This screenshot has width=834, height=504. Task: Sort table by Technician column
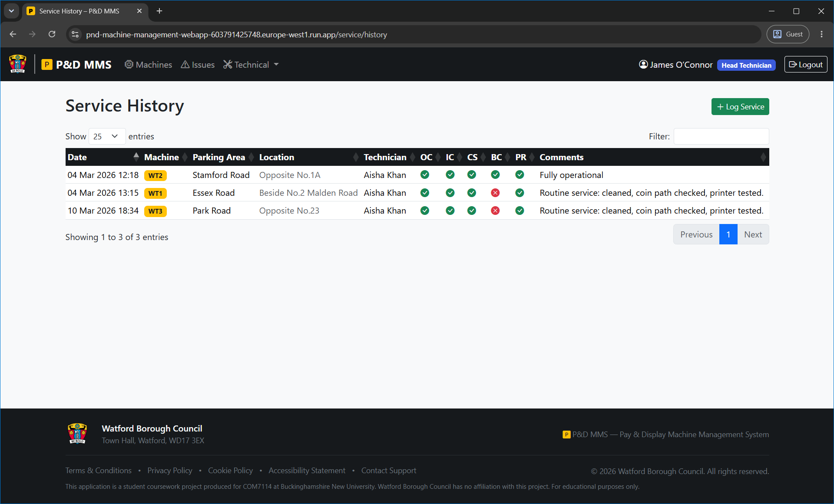point(389,157)
